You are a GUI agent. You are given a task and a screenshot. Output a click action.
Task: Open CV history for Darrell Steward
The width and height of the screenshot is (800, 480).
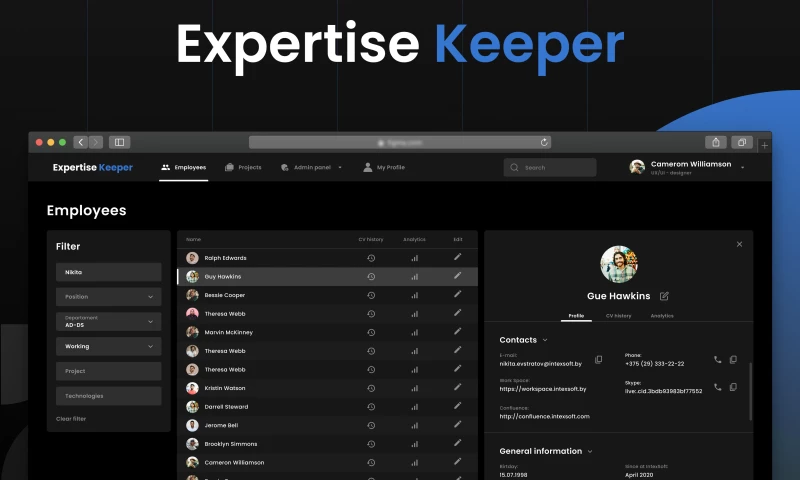tap(371, 407)
